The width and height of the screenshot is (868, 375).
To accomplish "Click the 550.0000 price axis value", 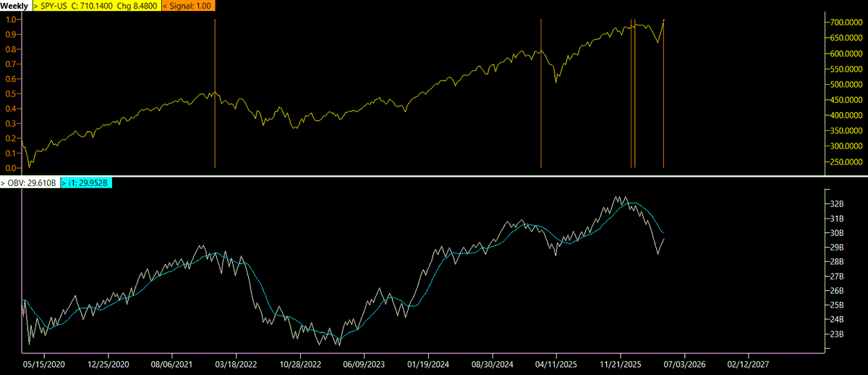I will click(845, 69).
